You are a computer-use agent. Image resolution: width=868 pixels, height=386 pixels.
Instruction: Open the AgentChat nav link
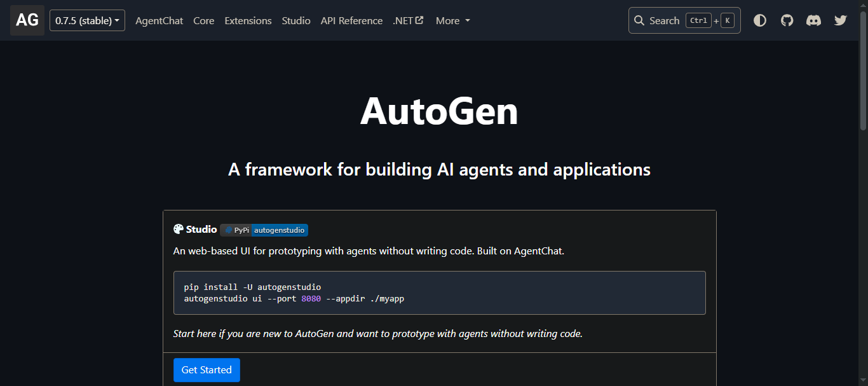tap(159, 20)
